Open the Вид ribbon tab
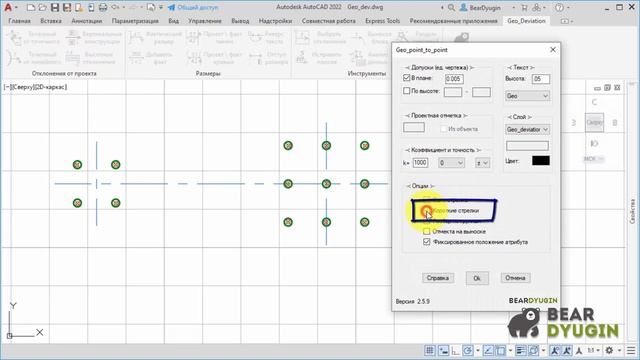This screenshot has width=640, height=360. click(x=173, y=21)
